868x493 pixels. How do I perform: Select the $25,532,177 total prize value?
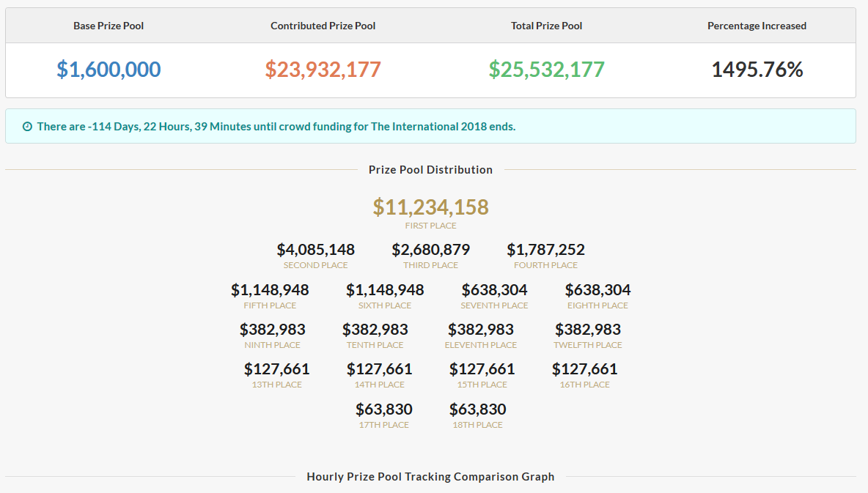(x=546, y=69)
